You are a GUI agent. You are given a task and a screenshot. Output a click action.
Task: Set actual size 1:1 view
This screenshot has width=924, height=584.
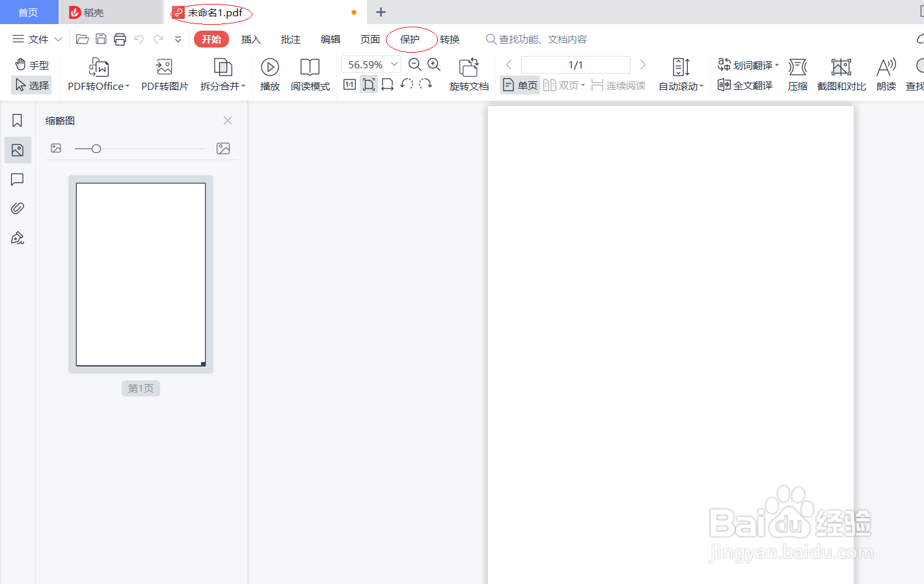point(349,84)
